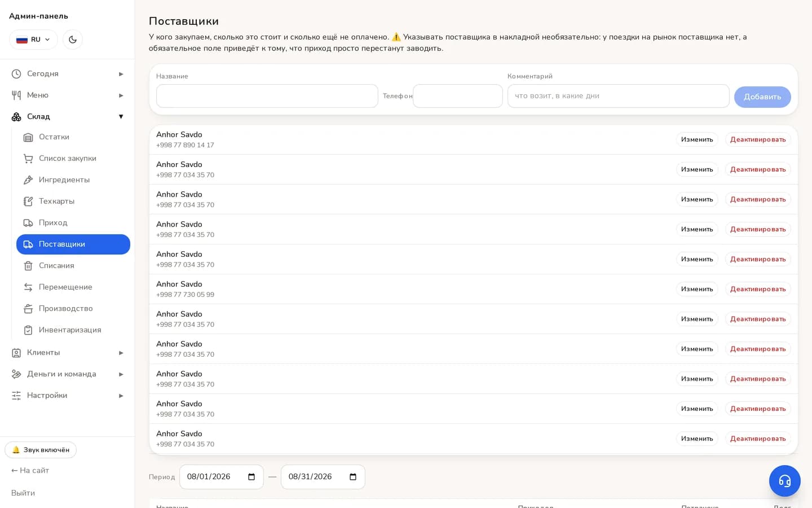Open calendar picker for the 08/01/2026 start date
The height and width of the screenshot is (508, 812).
(x=251, y=477)
